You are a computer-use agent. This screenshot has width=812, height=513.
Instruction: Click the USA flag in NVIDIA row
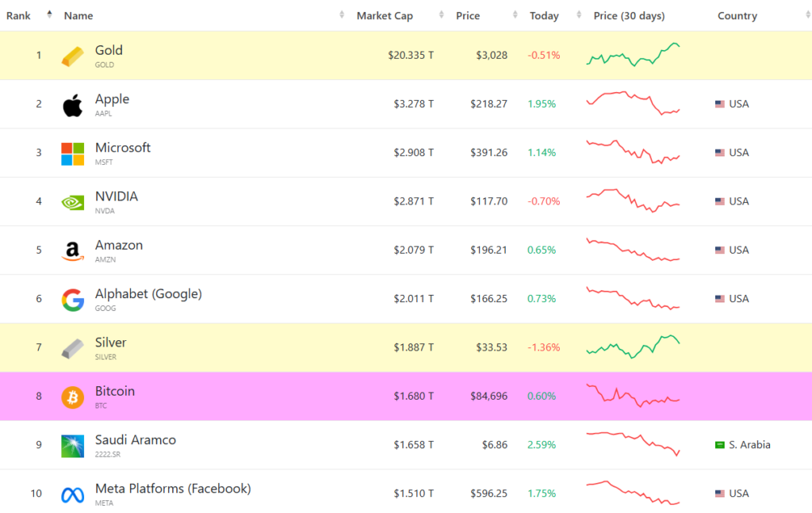coord(720,201)
